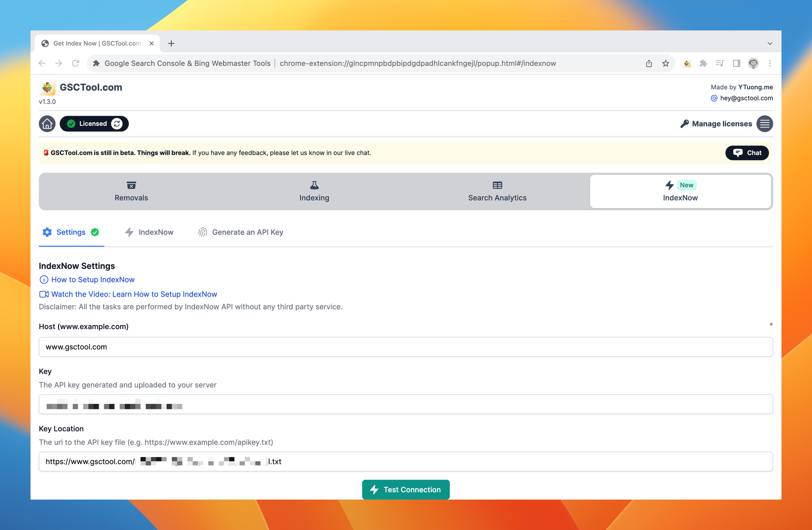The image size is (812, 530).
Task: Click the New badge on IndexNow
Action: tap(687, 185)
